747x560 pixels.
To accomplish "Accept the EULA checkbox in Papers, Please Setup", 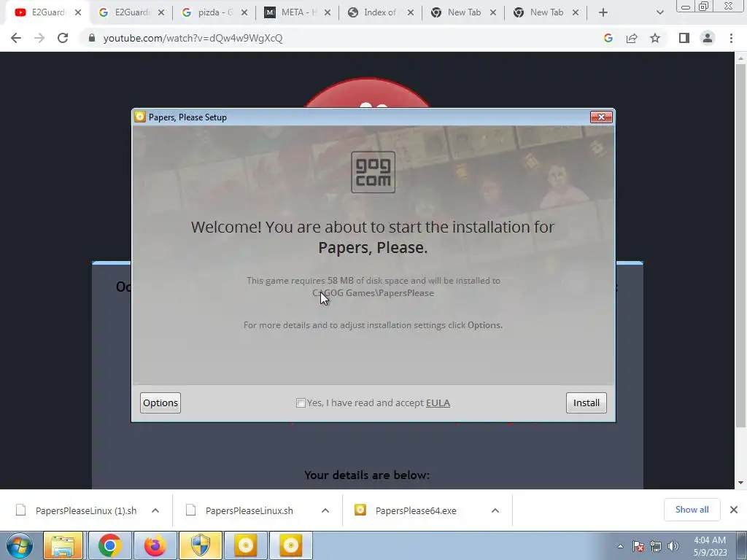I will (x=301, y=402).
